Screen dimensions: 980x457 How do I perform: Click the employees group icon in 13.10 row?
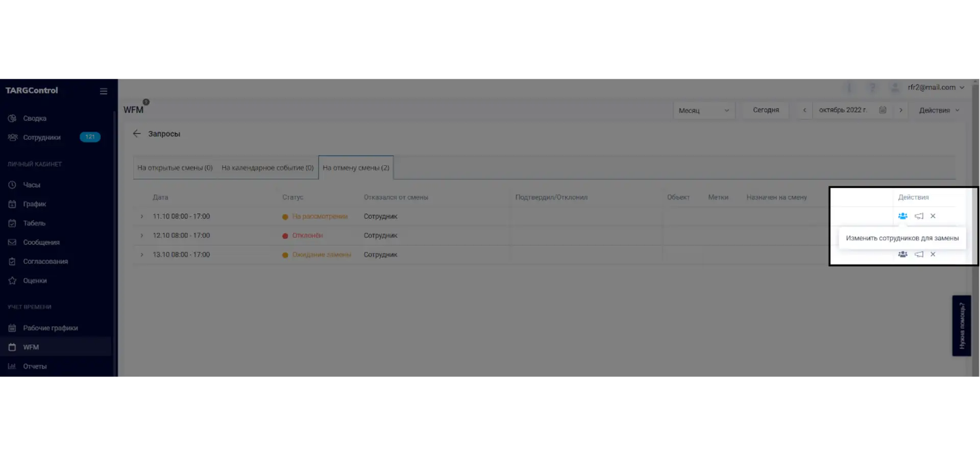tap(902, 254)
